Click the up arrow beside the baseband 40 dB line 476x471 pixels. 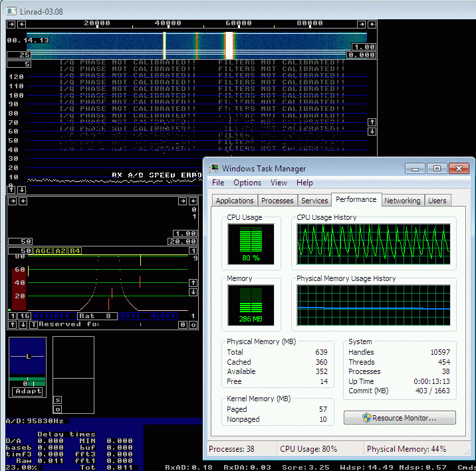pyautogui.click(x=193, y=283)
